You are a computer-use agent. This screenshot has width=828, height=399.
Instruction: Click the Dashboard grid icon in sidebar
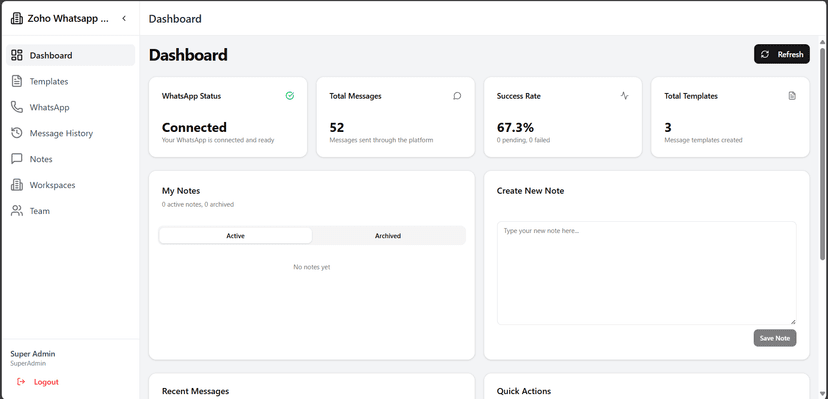pyautogui.click(x=17, y=55)
